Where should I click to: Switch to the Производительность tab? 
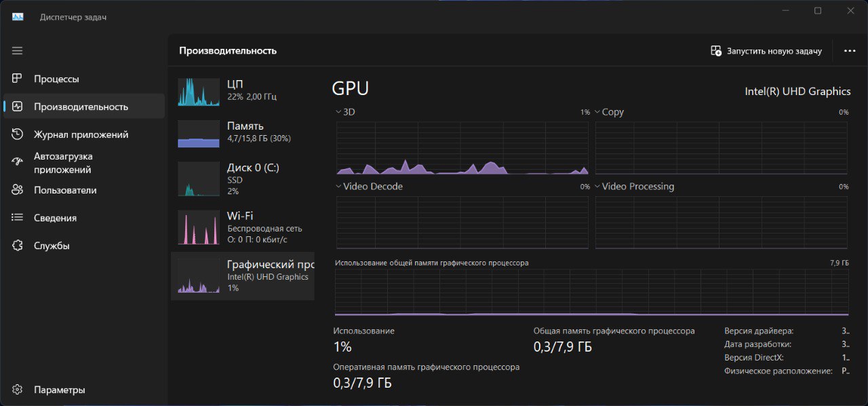[81, 107]
